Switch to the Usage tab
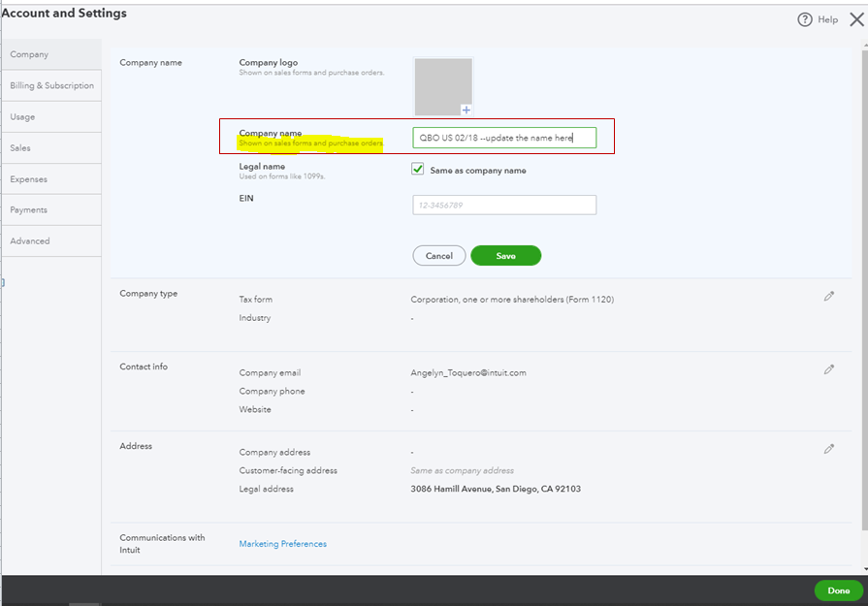The image size is (868, 606). point(51,116)
